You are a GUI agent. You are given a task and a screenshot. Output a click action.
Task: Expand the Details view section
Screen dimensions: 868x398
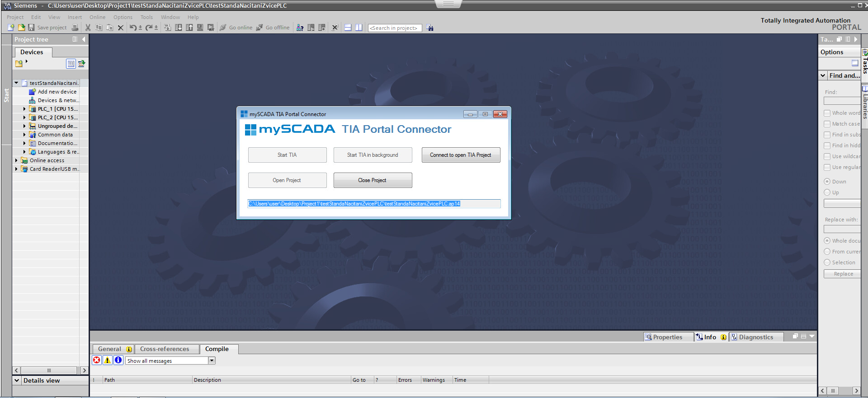(x=17, y=380)
